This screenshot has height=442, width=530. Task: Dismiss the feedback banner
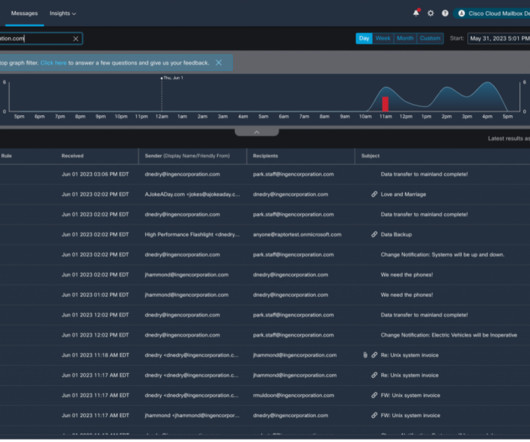click(219, 63)
